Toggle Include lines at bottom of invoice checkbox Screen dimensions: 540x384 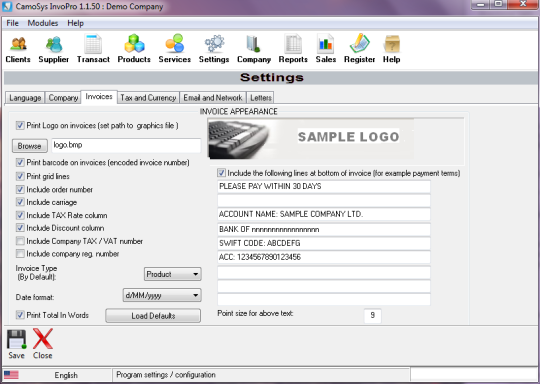221,173
